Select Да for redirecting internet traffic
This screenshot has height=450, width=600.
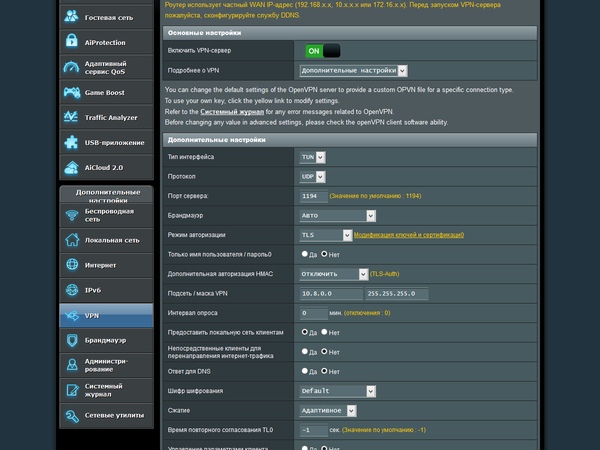coord(305,351)
